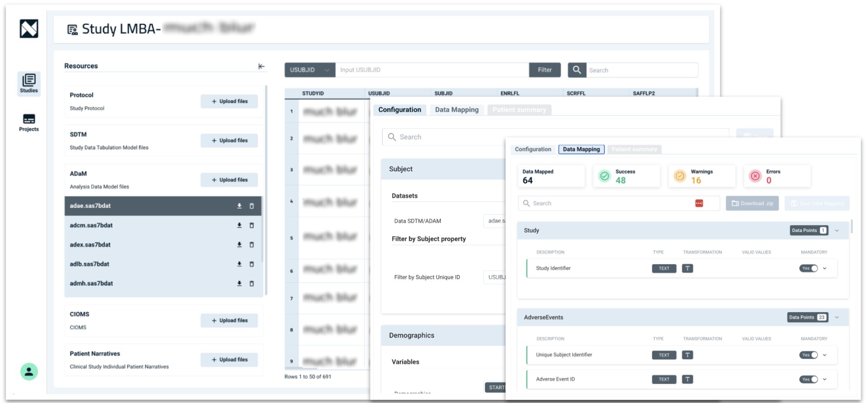This screenshot has height=403, width=868.
Task: Collapse the Study data points section
Action: click(837, 230)
